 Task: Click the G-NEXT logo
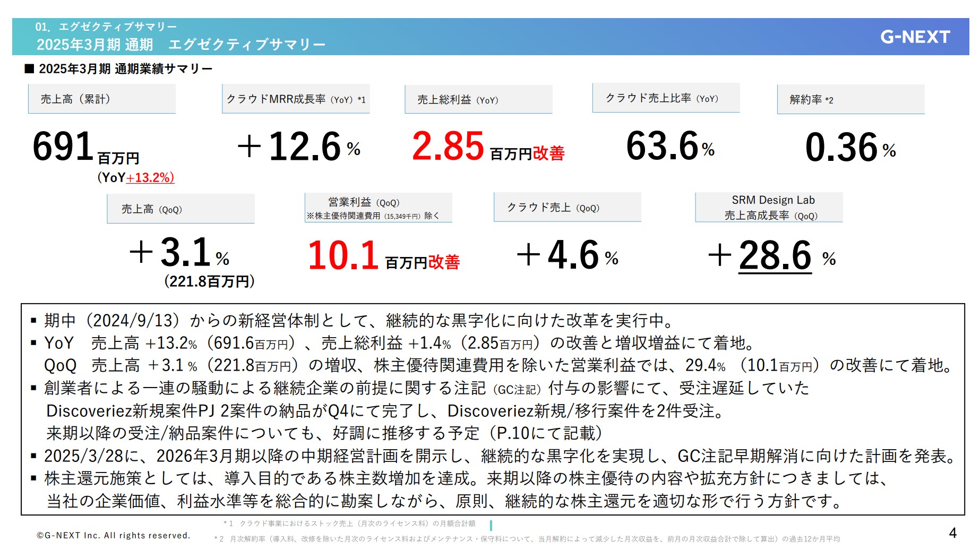(915, 37)
